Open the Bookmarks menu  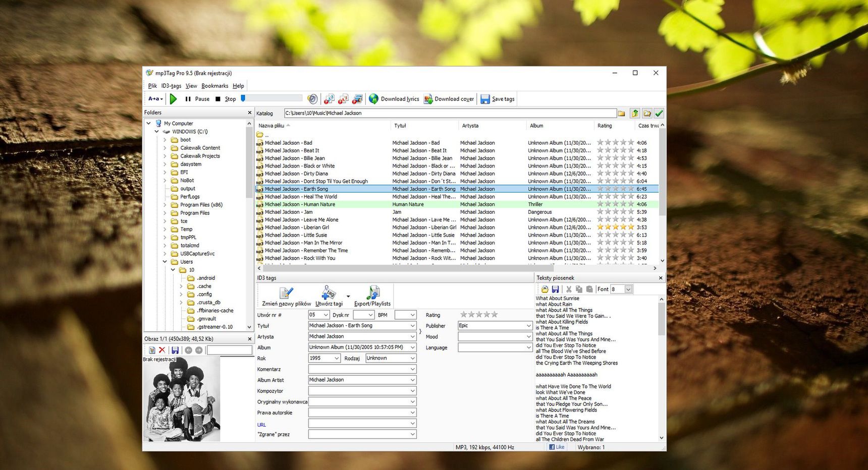[x=214, y=86]
